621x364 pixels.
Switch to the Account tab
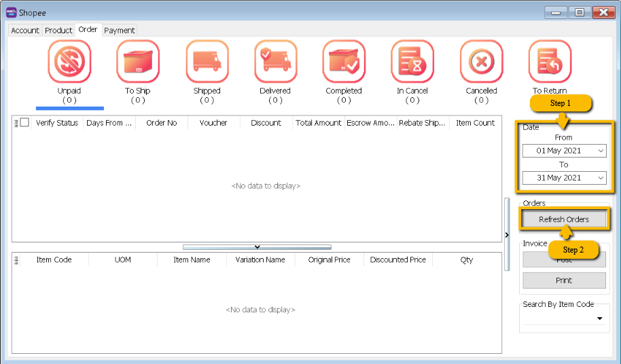click(x=25, y=31)
